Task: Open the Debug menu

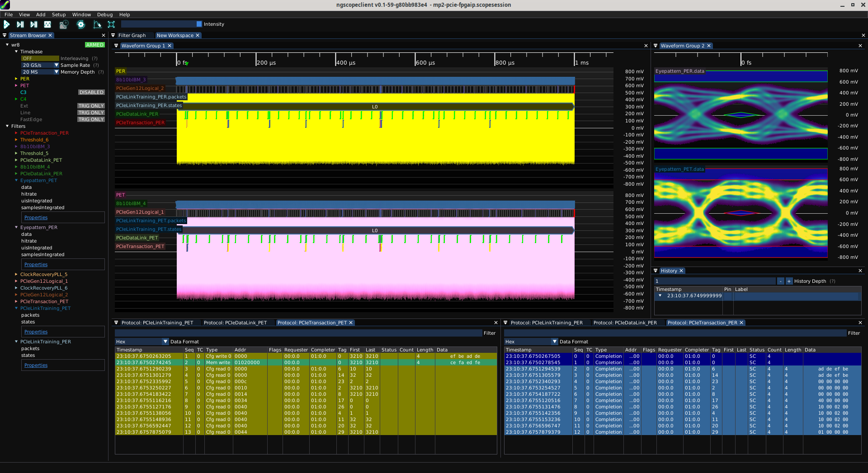Action: [104, 14]
